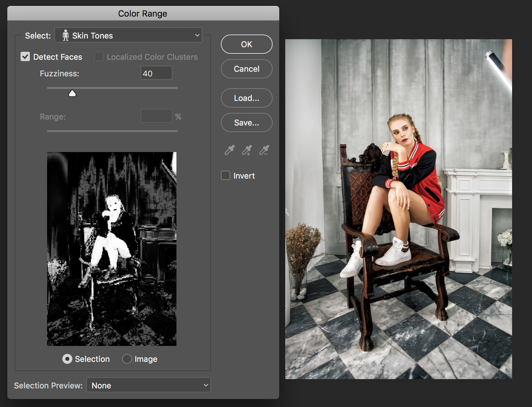Select the standard Eyedropper tool icon
Screen dimensions: 532x407
click(x=230, y=150)
